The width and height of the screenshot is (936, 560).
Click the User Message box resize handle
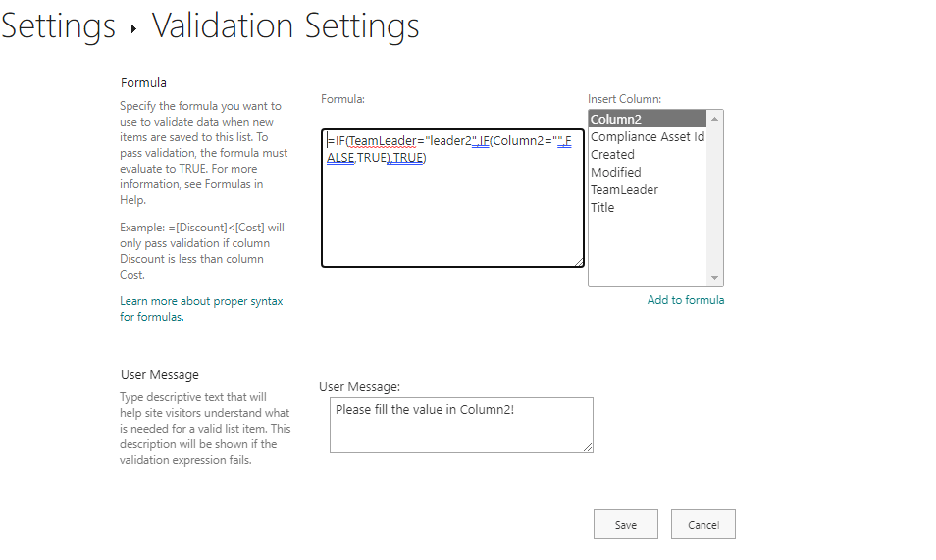point(588,447)
